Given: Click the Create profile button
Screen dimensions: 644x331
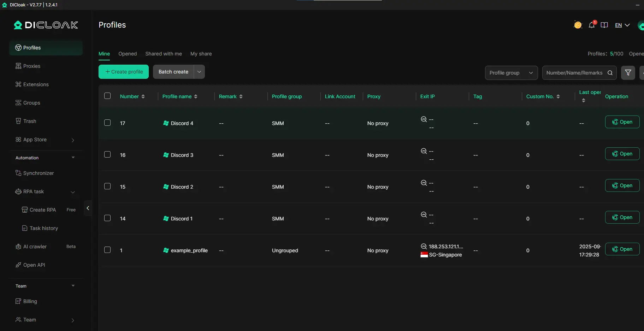Looking at the screenshot, I should [x=124, y=72].
